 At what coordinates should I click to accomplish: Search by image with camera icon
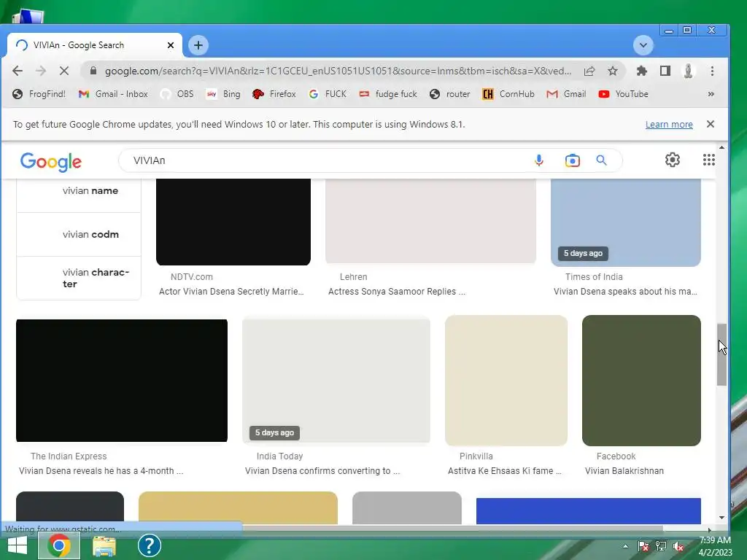point(572,160)
